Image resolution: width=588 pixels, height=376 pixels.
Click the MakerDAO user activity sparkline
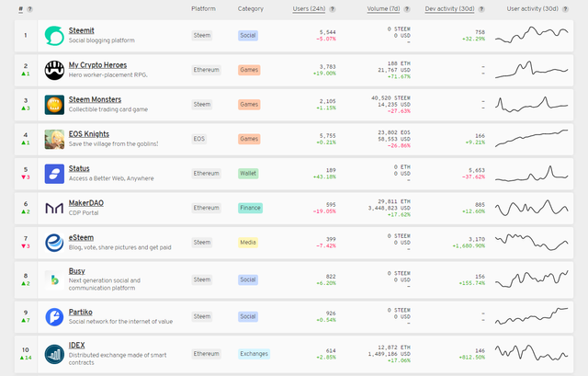(531, 208)
